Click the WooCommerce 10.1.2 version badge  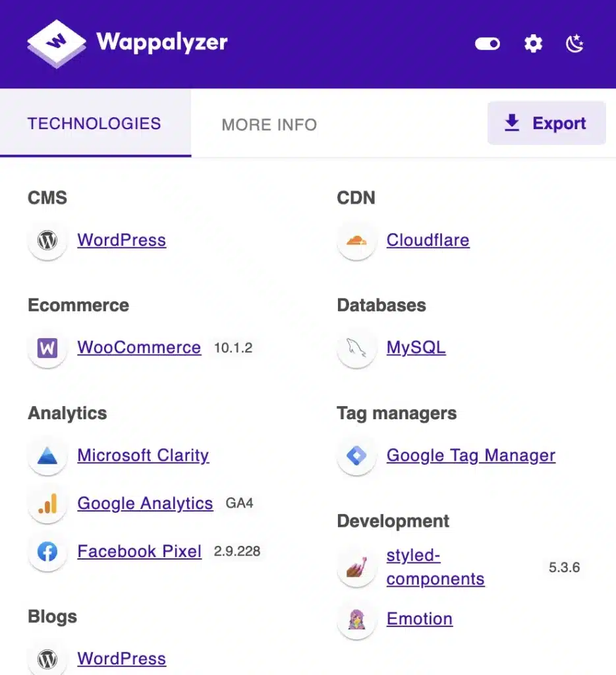pos(233,348)
